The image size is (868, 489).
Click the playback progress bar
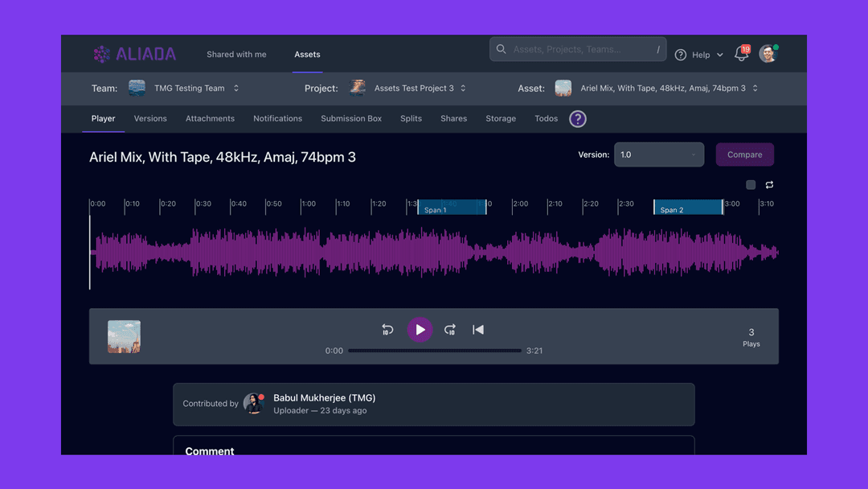[435, 351]
